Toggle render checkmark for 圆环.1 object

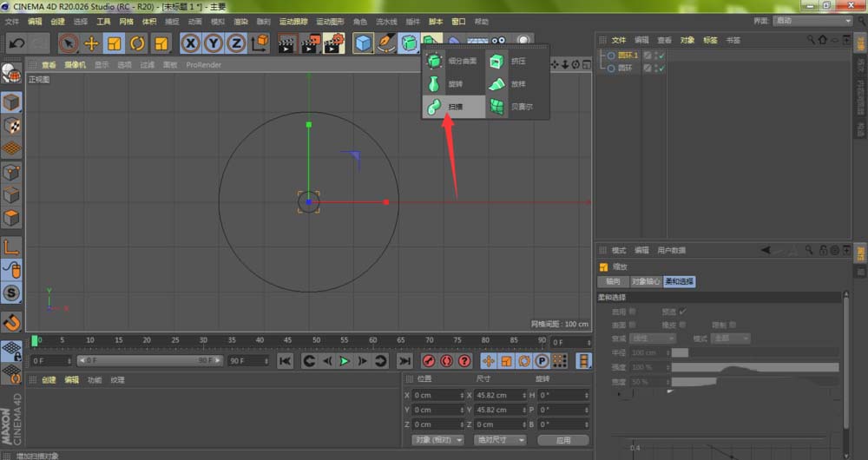tap(661, 56)
